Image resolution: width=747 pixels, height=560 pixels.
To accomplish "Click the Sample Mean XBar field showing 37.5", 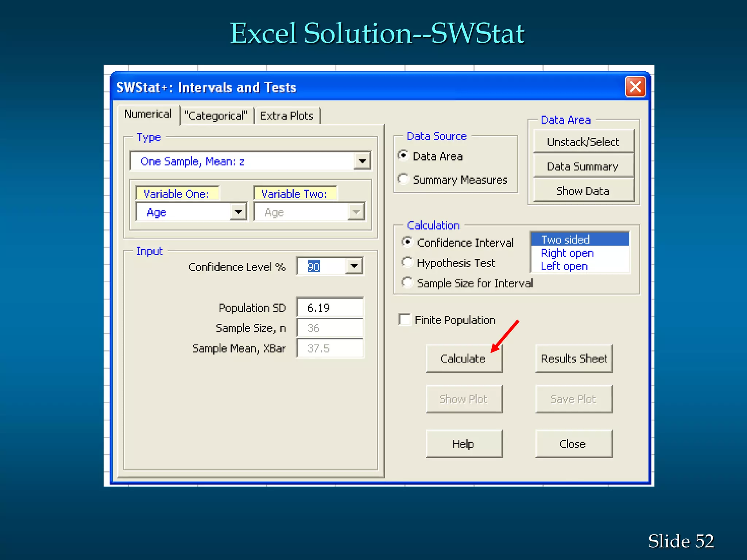I will click(x=330, y=348).
